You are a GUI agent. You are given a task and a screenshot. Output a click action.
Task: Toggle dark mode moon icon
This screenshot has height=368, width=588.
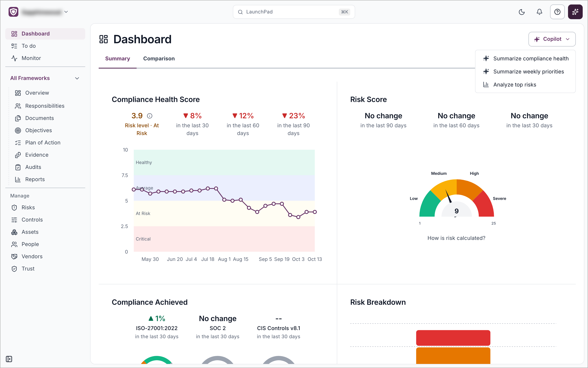(x=522, y=12)
